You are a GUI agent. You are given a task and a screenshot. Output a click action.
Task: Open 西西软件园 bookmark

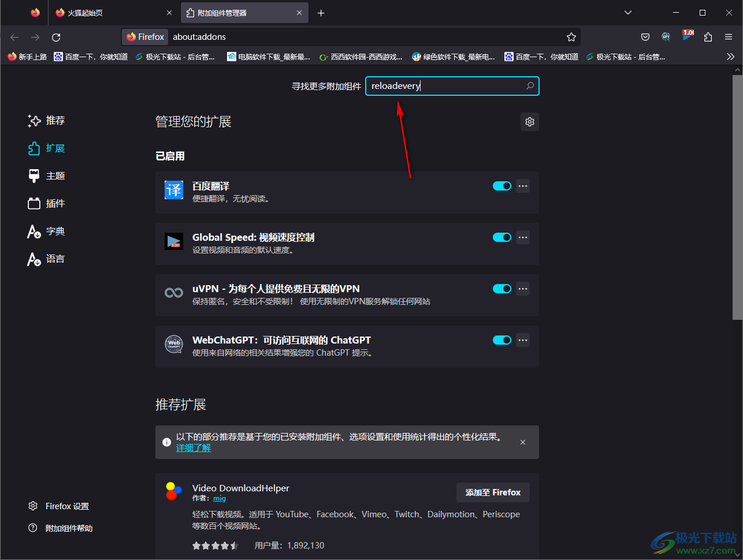pos(361,57)
